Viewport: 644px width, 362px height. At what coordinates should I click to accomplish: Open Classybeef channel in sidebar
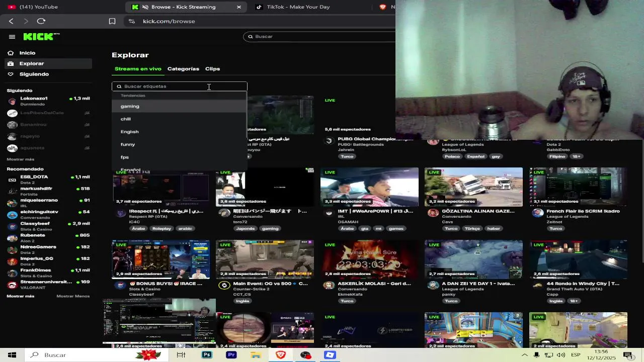click(48, 226)
